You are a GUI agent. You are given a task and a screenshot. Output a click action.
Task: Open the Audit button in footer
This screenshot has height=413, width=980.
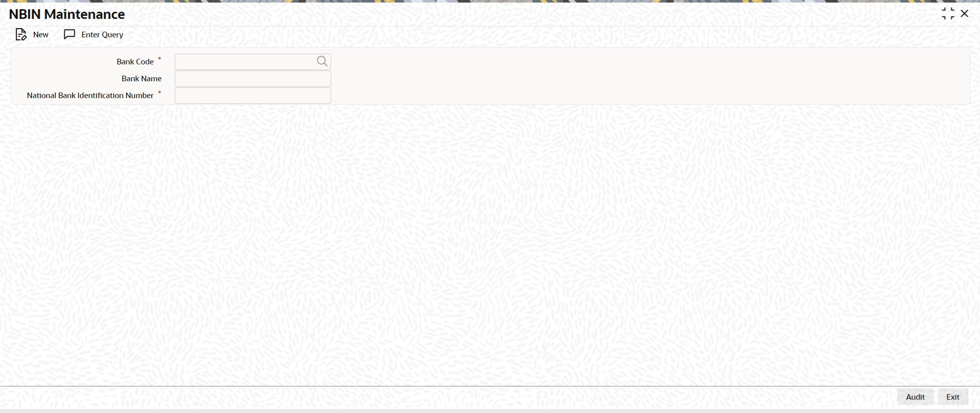pyautogui.click(x=915, y=397)
